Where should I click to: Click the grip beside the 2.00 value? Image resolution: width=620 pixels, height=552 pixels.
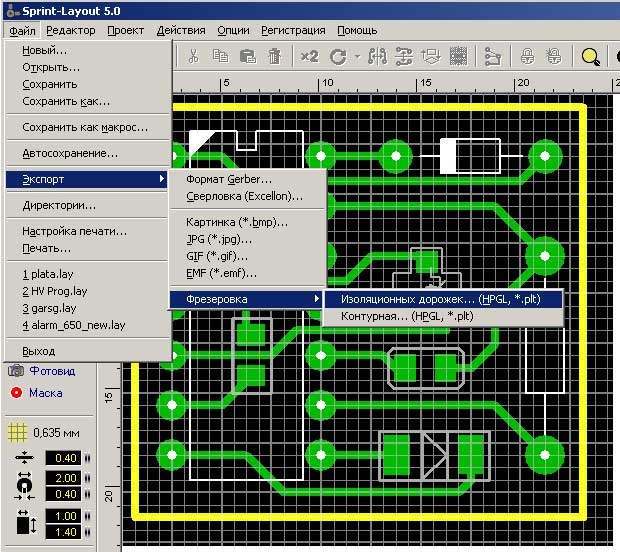(87, 478)
